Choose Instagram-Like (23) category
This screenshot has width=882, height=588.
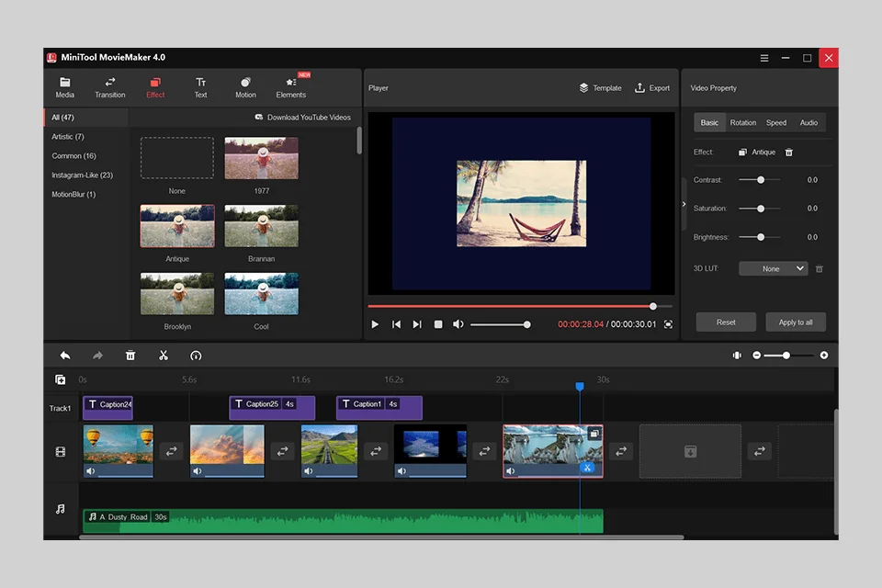pos(82,175)
